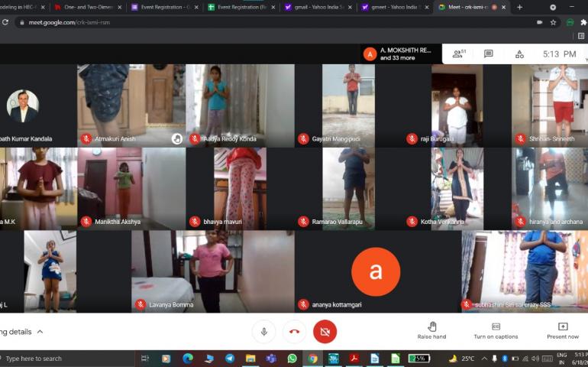Screen dimensions: 588x367
Task: Toggle the microphone button
Action: pos(264,332)
